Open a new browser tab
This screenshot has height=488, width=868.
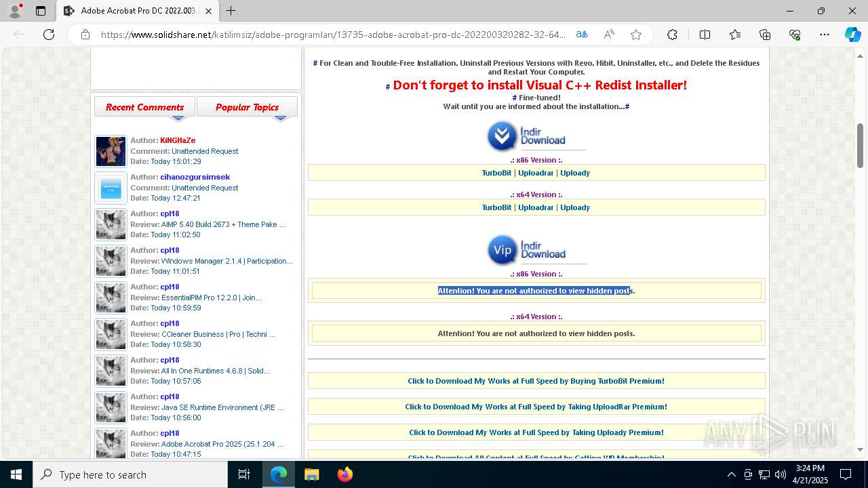click(x=231, y=11)
